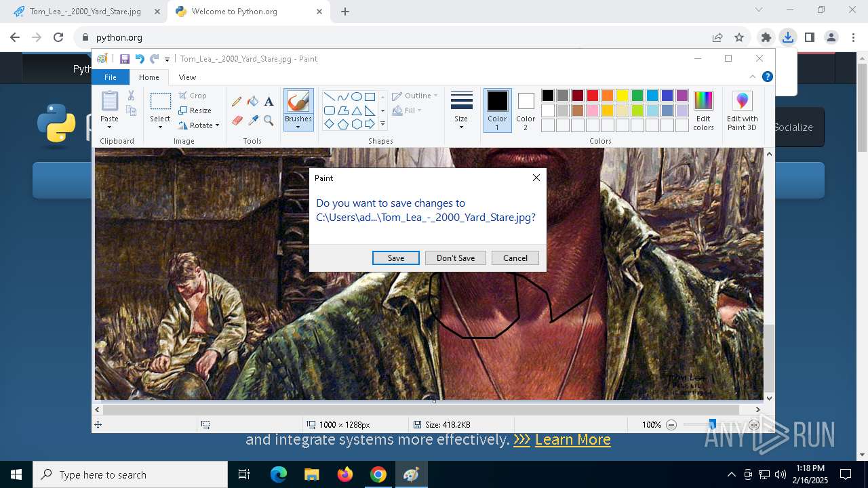868x488 pixels.
Task: Open Paint Help question mark icon
Action: pos(767,77)
